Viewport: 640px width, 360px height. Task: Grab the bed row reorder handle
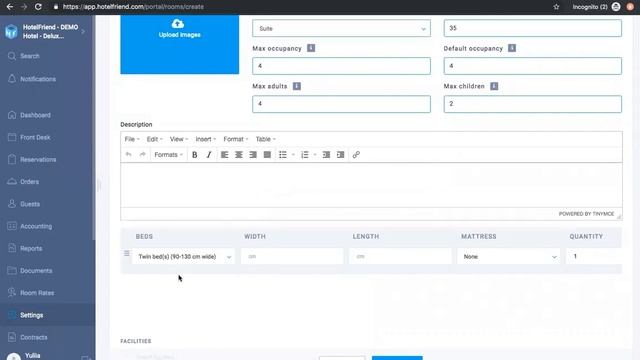pos(127,253)
